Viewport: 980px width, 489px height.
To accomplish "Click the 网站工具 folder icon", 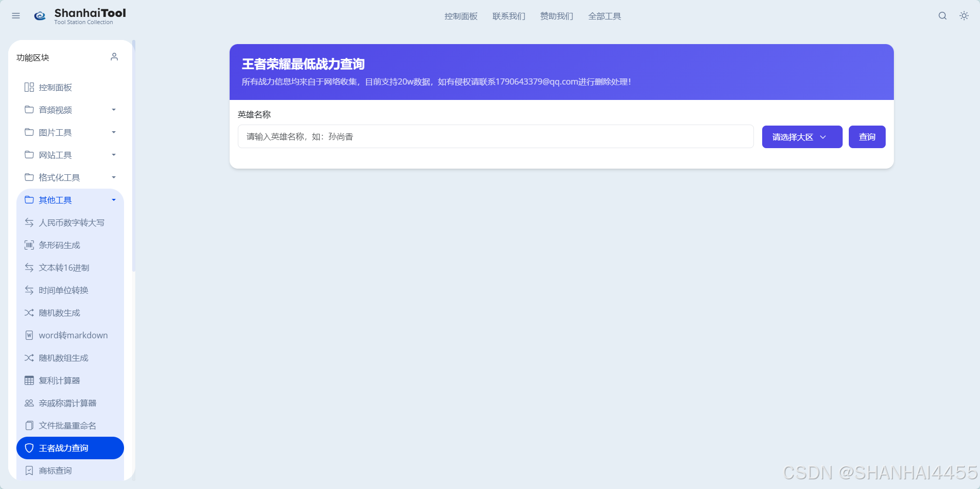I will (x=29, y=155).
